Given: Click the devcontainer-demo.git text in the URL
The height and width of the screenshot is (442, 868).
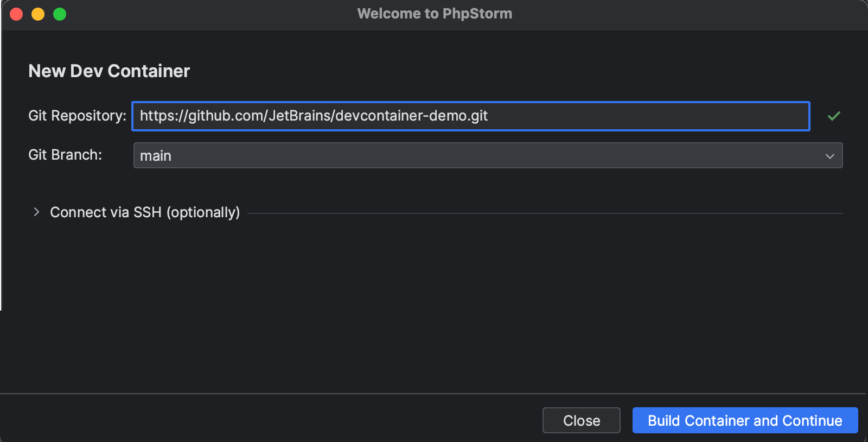Looking at the screenshot, I should (x=411, y=116).
